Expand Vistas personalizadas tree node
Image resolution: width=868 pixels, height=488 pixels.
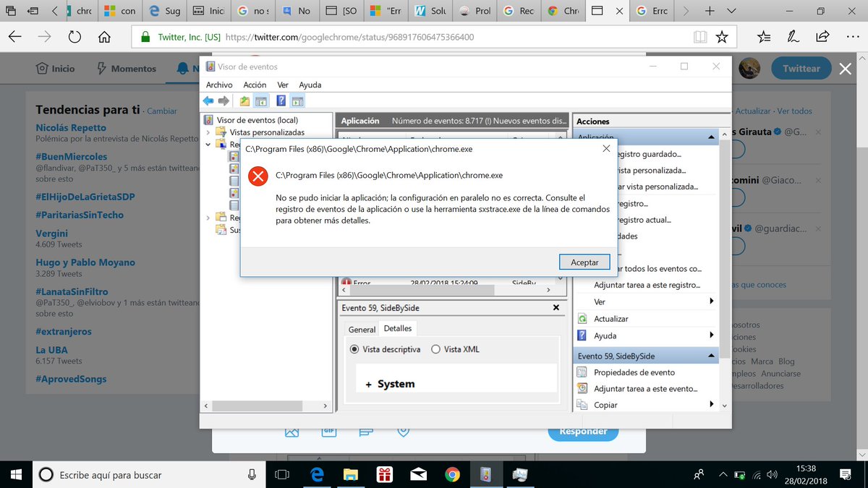[x=208, y=132]
